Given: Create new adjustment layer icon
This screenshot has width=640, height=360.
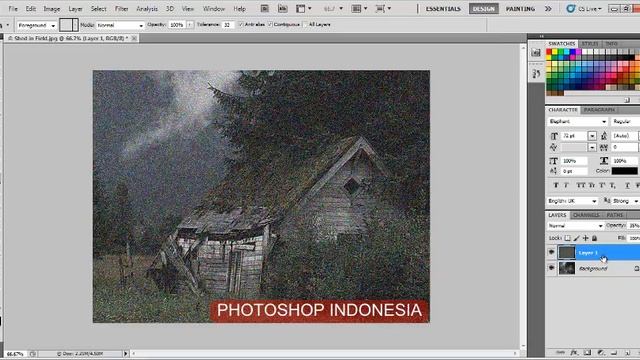Looking at the screenshot, I should [x=601, y=352].
